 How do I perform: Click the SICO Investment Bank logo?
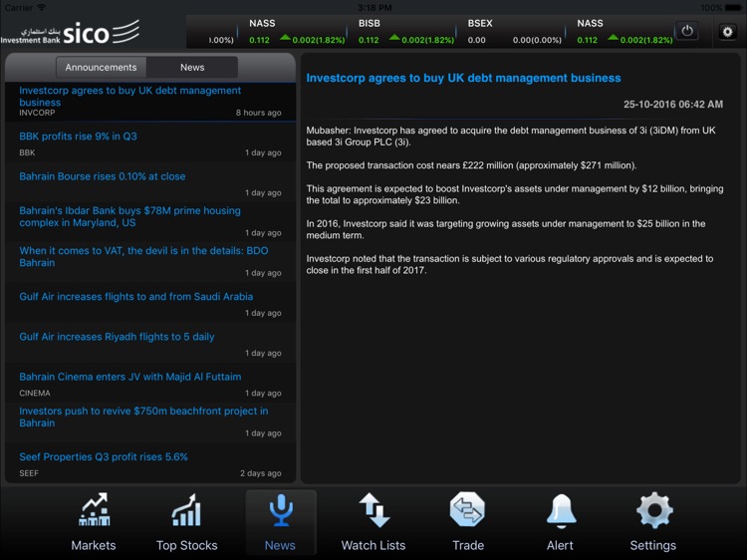pyautogui.click(x=71, y=33)
